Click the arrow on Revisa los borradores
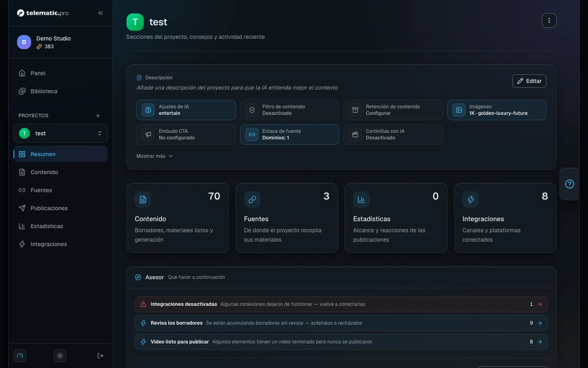Image resolution: width=588 pixels, height=368 pixels. 540,323
